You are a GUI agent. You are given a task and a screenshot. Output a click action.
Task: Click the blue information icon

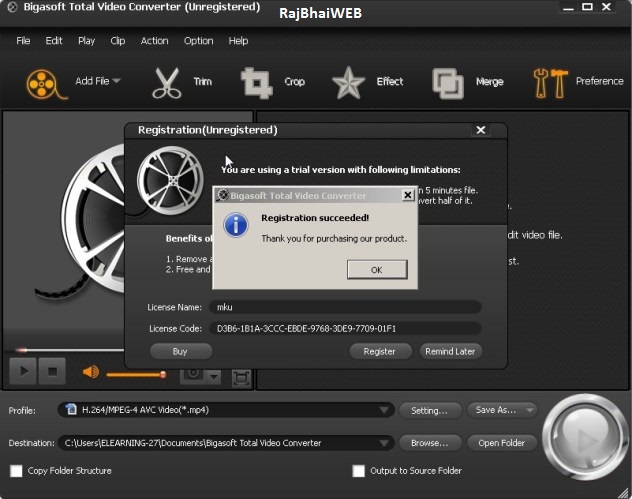pos(236,225)
